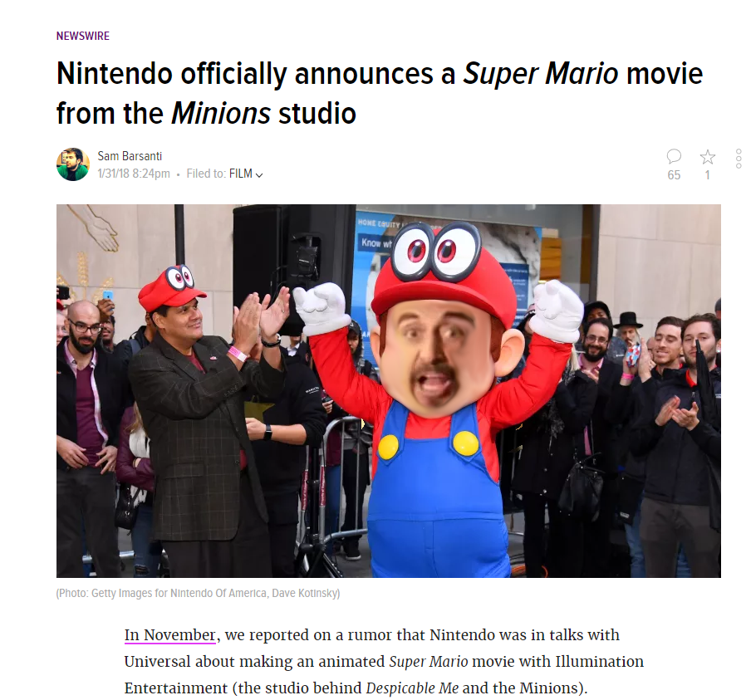Image resolution: width=746 pixels, height=700 pixels.
Task: Open the vertical three-dot more options menu
Action: click(x=739, y=159)
